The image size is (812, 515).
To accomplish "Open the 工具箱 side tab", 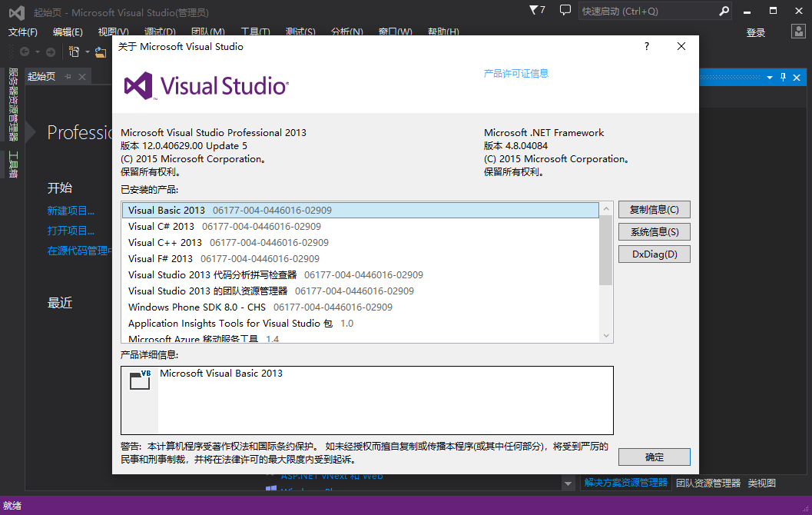I will (13, 164).
